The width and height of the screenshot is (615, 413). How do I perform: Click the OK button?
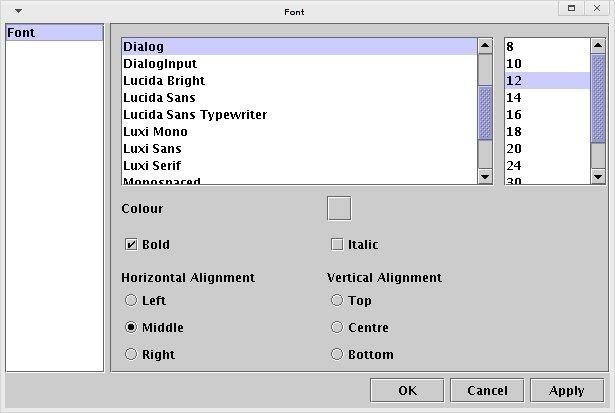coord(407,390)
